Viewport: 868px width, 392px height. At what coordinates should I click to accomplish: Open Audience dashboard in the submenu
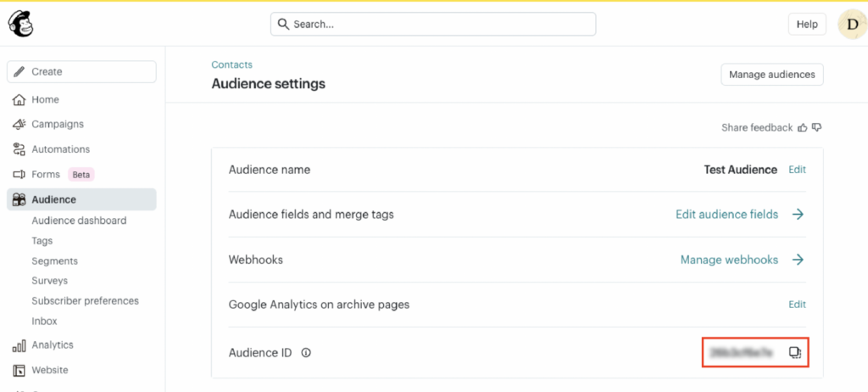tap(79, 221)
